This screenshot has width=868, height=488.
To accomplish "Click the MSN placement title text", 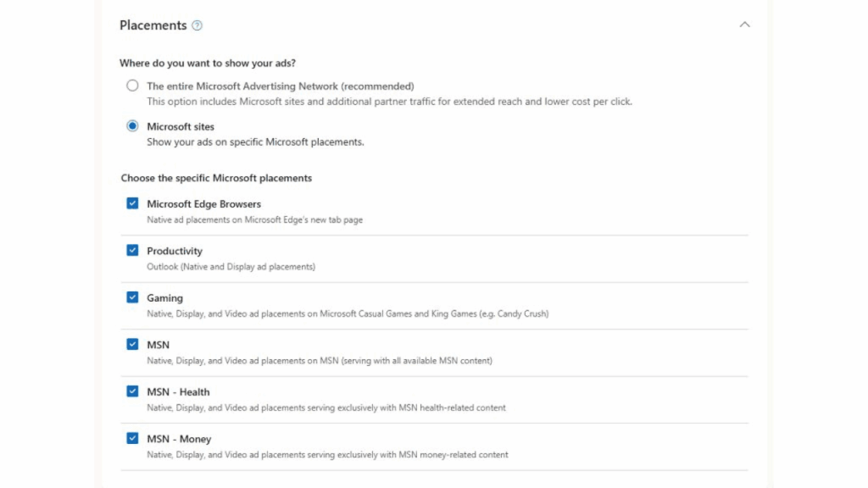I will [156, 345].
